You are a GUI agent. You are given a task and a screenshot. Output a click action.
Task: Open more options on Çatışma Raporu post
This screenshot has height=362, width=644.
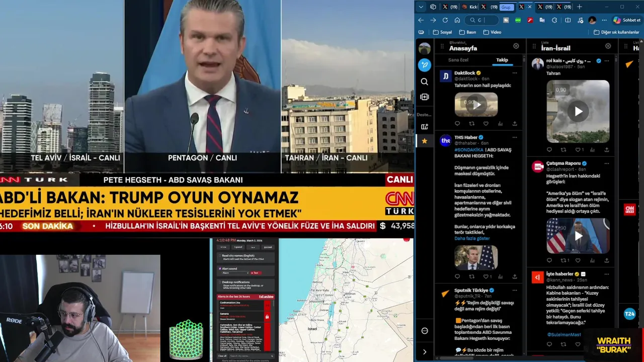607,163
